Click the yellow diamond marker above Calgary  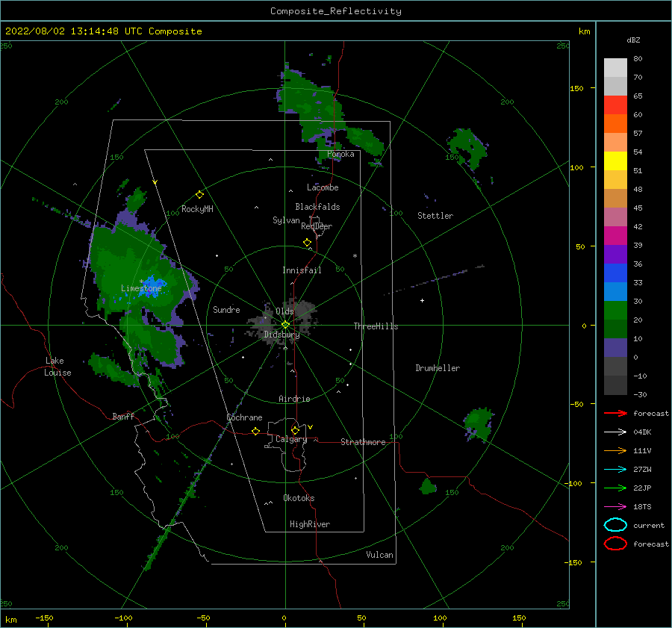295,430
